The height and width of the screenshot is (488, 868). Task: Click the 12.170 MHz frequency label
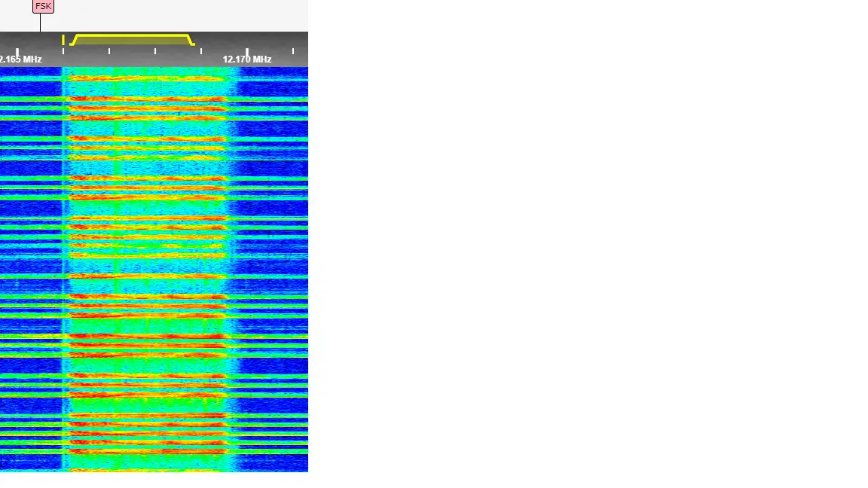click(x=246, y=59)
